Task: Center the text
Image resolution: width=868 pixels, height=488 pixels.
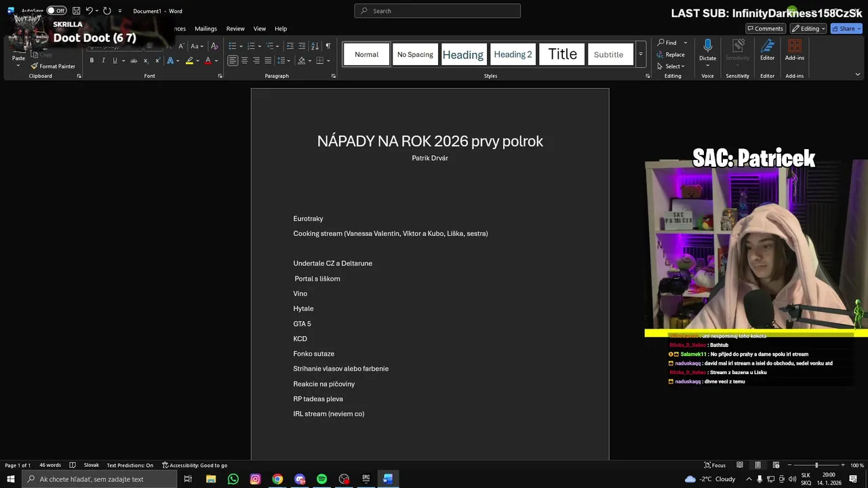Action: coord(244,60)
